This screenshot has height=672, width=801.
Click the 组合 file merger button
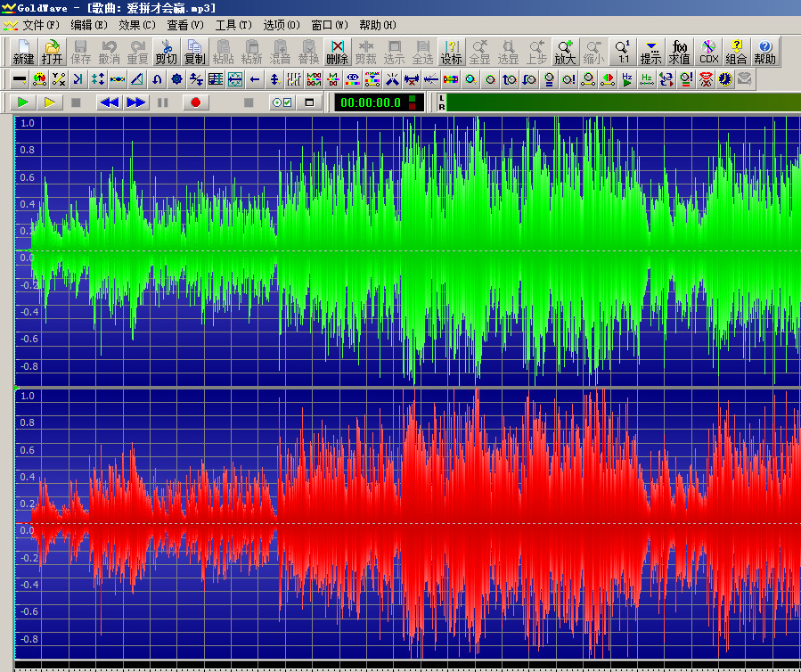coord(737,52)
